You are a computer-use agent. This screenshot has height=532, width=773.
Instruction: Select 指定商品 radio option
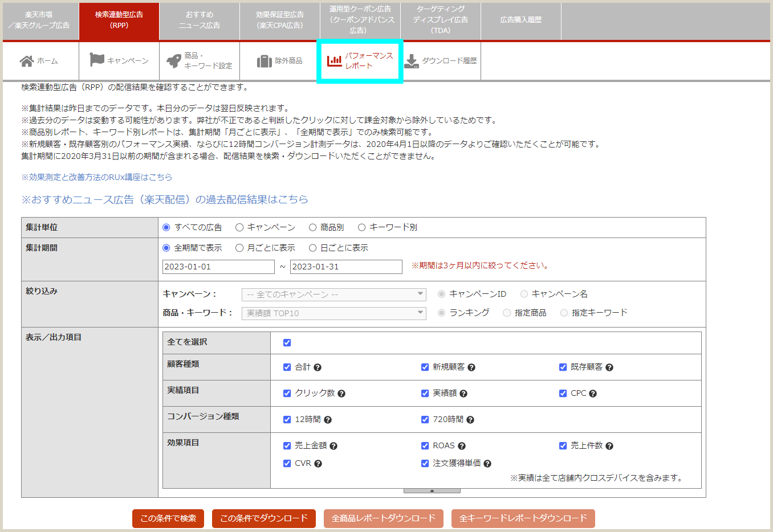507,313
